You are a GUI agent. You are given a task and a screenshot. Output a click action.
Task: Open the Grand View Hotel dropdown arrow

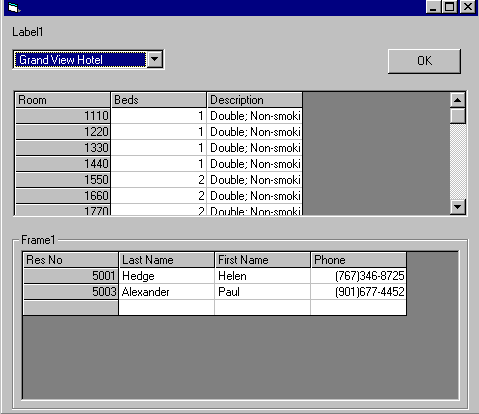pyautogui.click(x=155, y=60)
